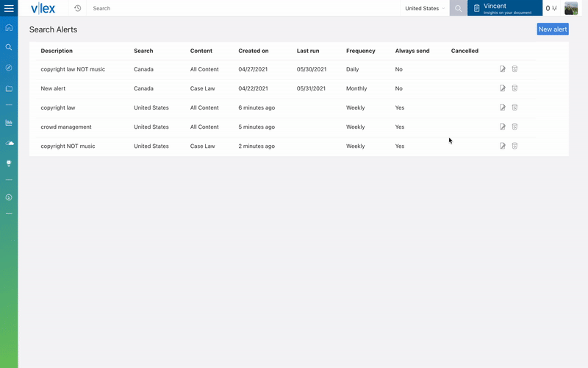Click the Cancelled column header
The image size is (588, 368).
click(x=465, y=51)
